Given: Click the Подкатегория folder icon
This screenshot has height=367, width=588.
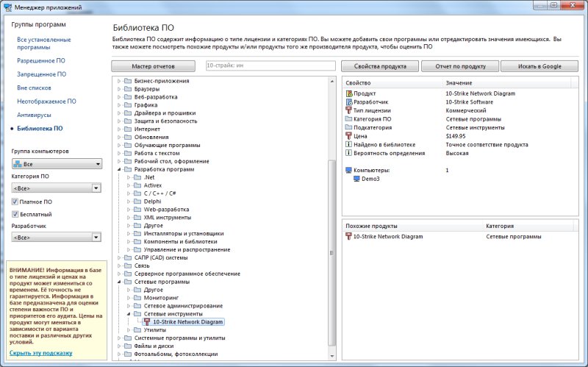Looking at the screenshot, I should click(x=348, y=127).
